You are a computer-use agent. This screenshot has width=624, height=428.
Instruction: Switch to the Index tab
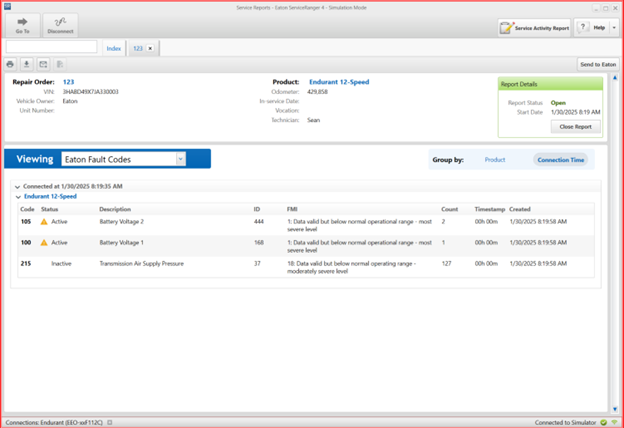coord(114,47)
